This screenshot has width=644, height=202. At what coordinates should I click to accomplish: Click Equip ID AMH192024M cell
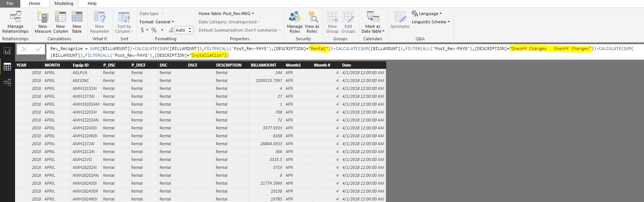coord(86,104)
